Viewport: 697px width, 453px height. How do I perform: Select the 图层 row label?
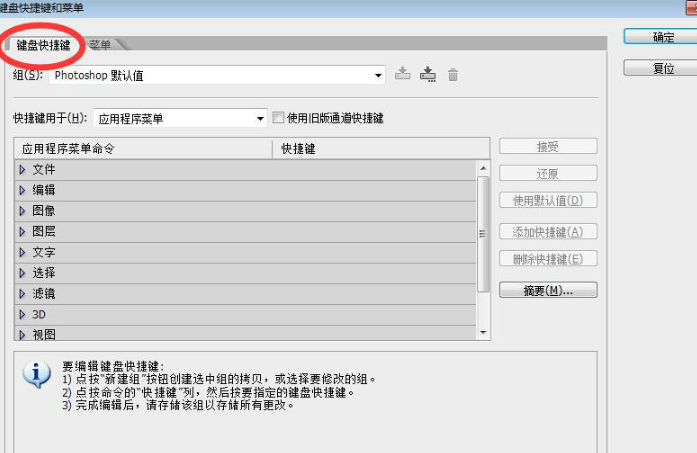point(44,232)
